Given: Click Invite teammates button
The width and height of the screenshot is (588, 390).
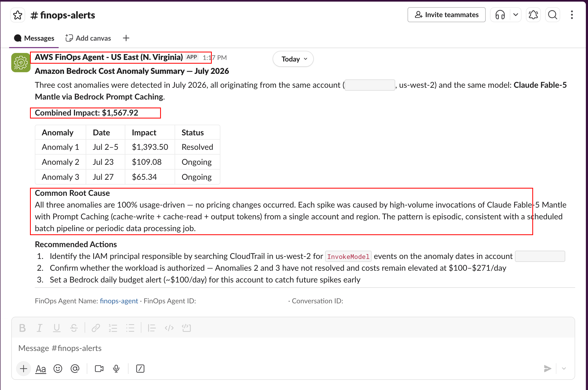Looking at the screenshot, I should tap(446, 15).
